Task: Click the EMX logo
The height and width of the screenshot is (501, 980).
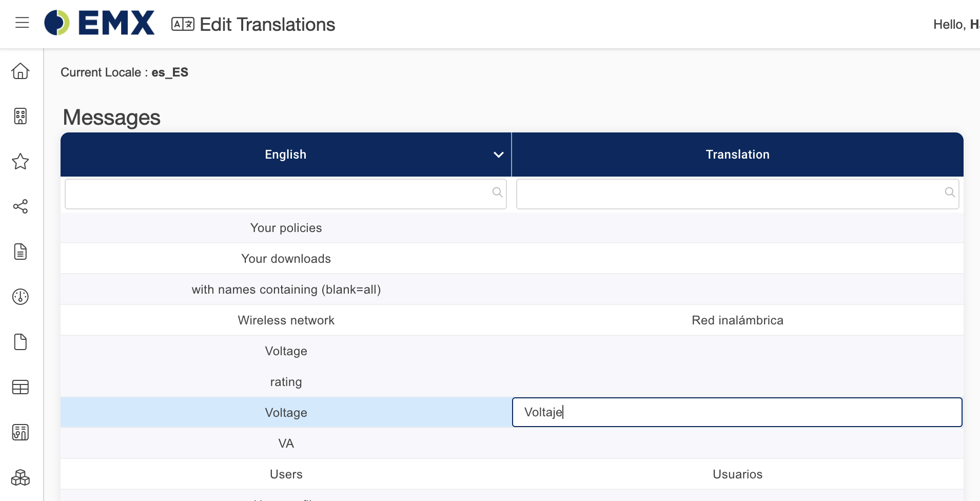Action: click(99, 23)
